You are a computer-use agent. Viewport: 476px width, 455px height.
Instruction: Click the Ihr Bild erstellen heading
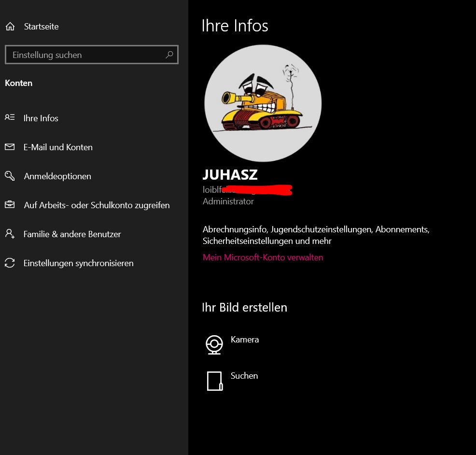pyautogui.click(x=244, y=307)
